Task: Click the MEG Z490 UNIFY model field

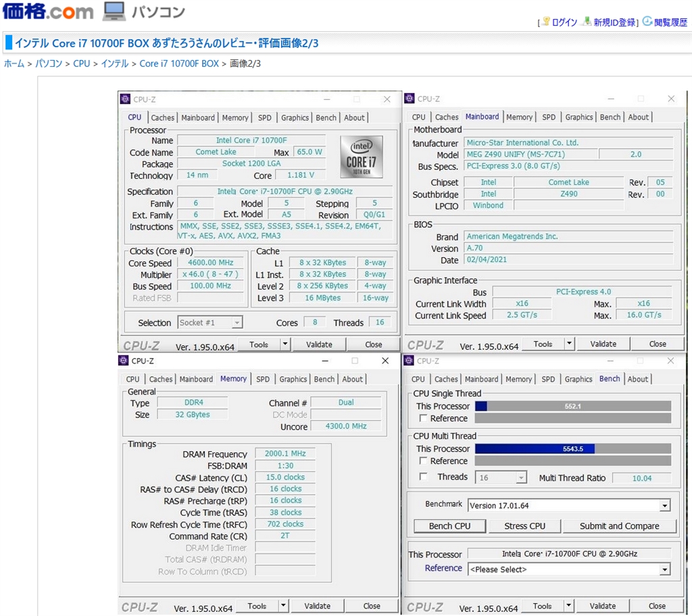Action: click(x=530, y=154)
